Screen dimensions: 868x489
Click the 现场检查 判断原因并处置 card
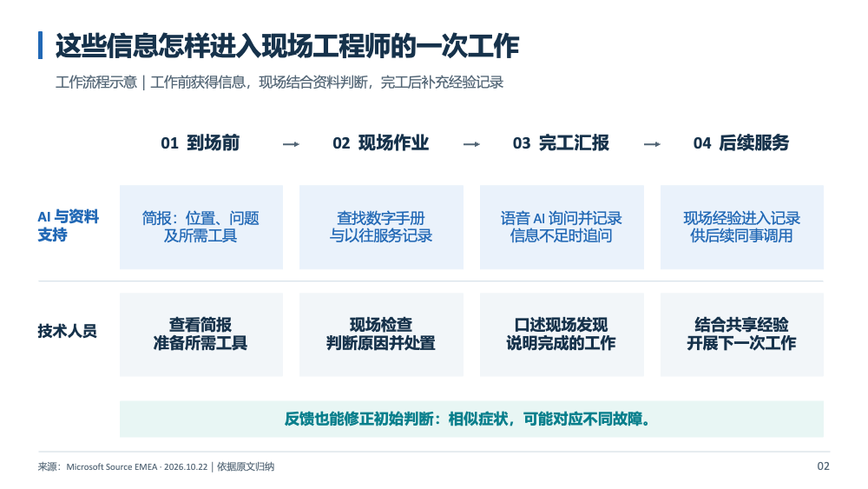(x=381, y=334)
